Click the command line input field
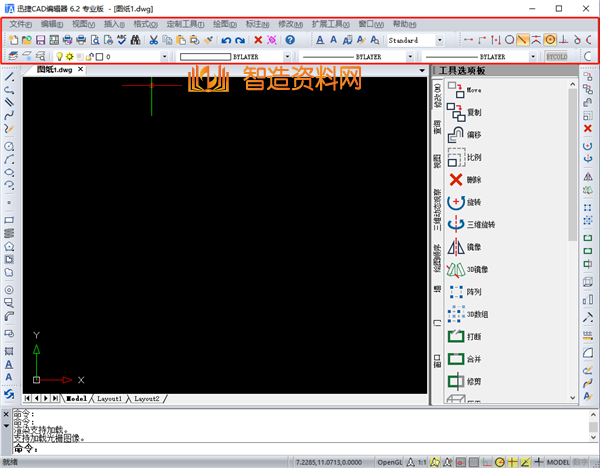Viewport: 600px width, 468px height. (x=200, y=449)
